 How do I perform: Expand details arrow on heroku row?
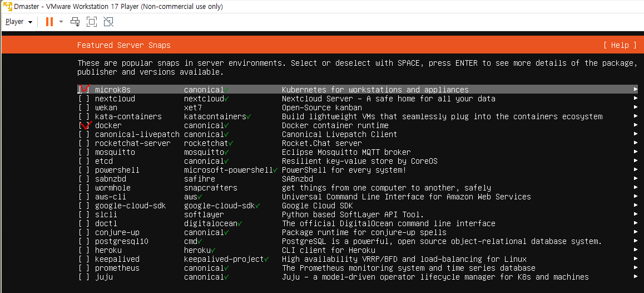pyautogui.click(x=635, y=250)
